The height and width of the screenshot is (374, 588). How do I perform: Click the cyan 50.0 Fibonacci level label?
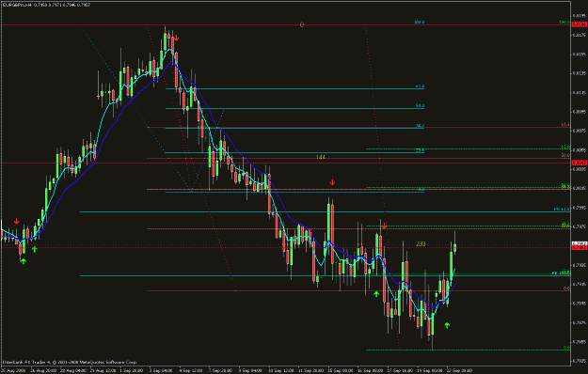pyautogui.click(x=420, y=106)
